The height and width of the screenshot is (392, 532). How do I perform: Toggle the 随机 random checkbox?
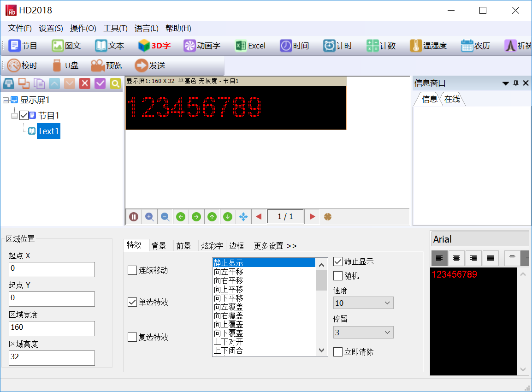tap(338, 276)
